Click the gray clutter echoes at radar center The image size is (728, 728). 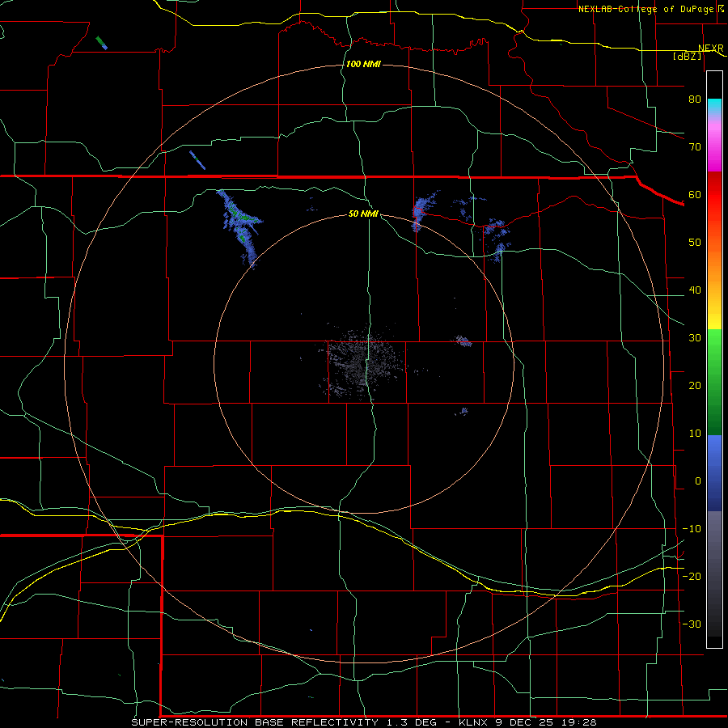[x=360, y=365]
